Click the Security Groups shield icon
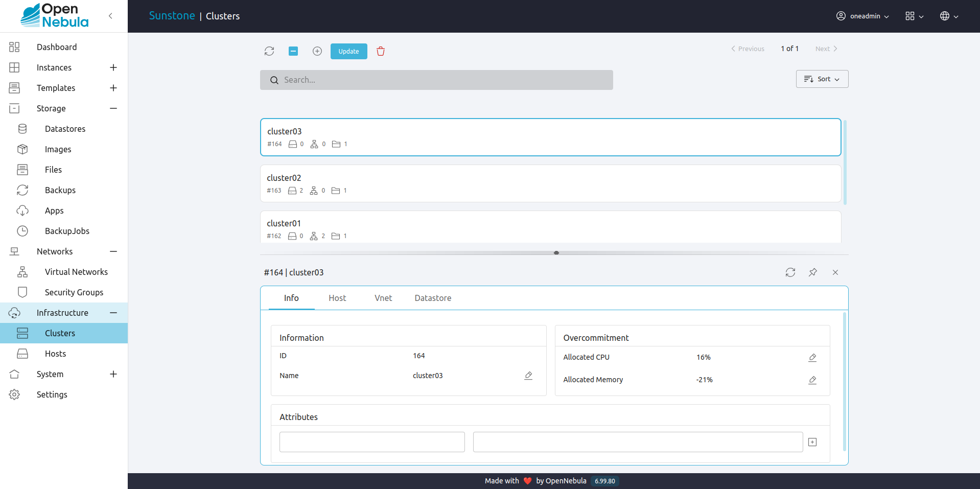This screenshot has height=489, width=980. point(22,292)
